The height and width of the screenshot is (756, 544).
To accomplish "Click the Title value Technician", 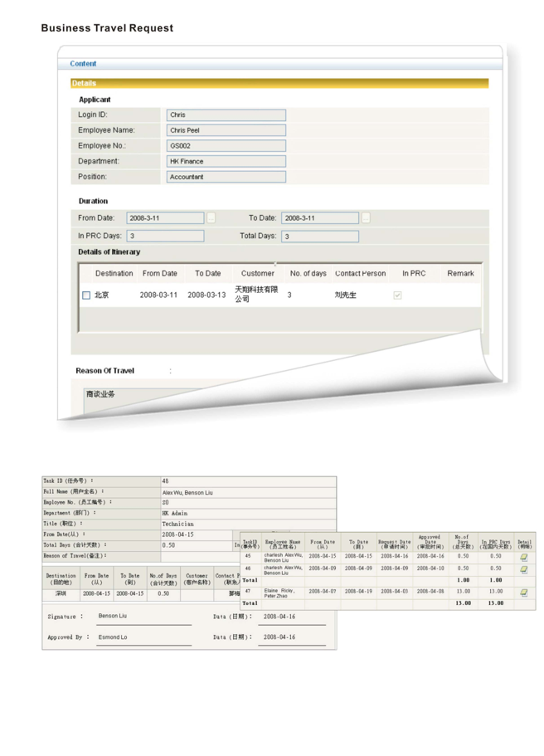I will pos(177,524).
